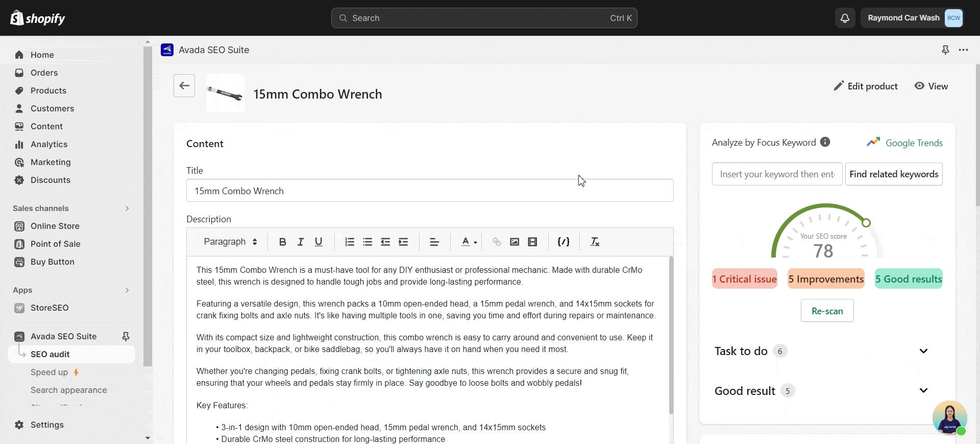Click the Shopify logo
The height and width of the screenshot is (444, 980).
pyautogui.click(x=38, y=18)
